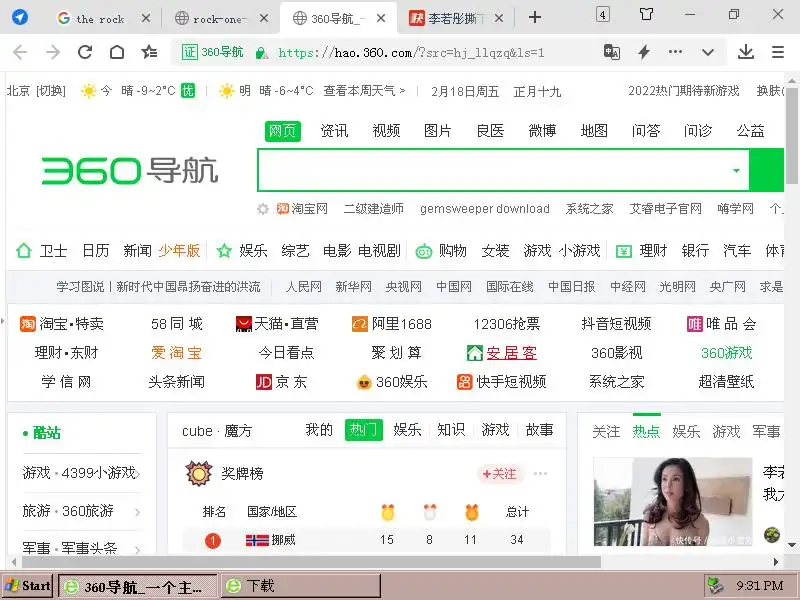Image resolution: width=800 pixels, height=600 pixels.
Task: Open the three-dot more tools icon
Action: [x=676, y=52]
